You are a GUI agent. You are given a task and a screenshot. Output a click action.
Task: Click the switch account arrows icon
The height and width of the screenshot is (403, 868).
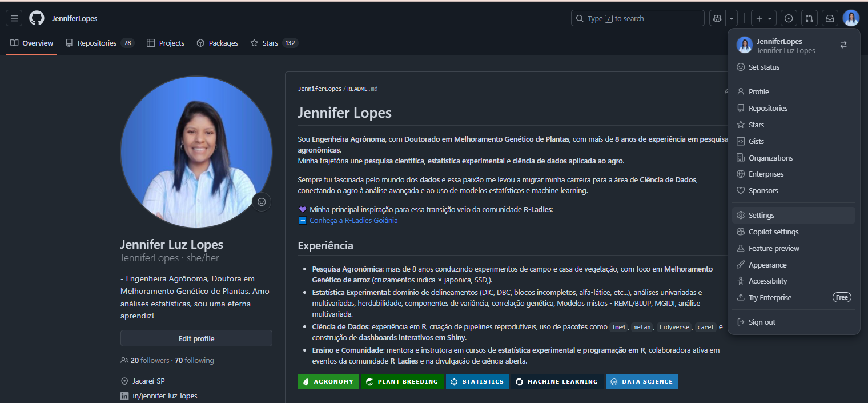point(843,45)
